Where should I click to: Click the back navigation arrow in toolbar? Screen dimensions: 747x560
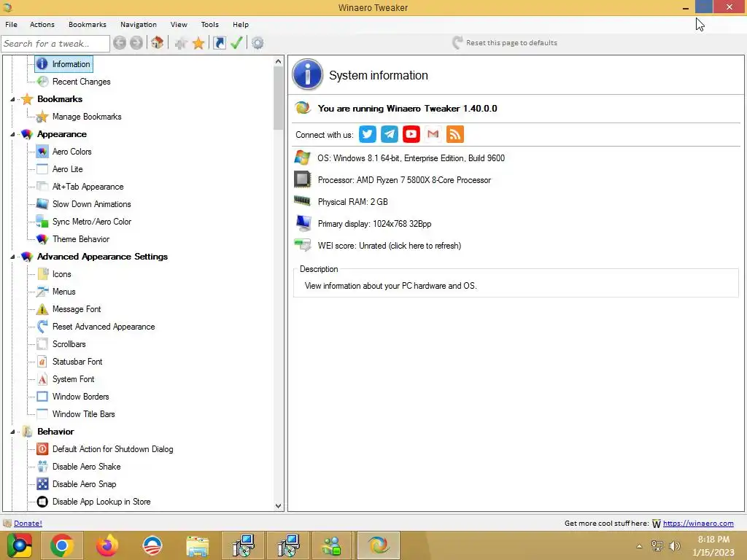(x=120, y=43)
